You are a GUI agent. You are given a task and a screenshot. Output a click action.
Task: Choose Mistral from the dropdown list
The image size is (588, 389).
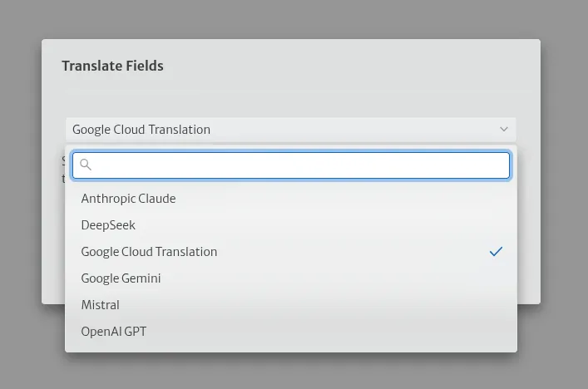290,305
